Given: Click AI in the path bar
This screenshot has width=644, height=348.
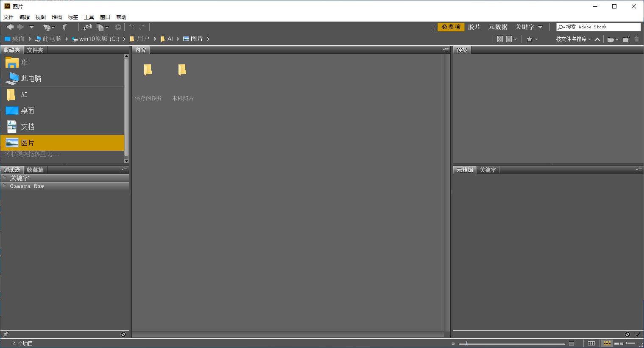Looking at the screenshot, I should point(167,39).
